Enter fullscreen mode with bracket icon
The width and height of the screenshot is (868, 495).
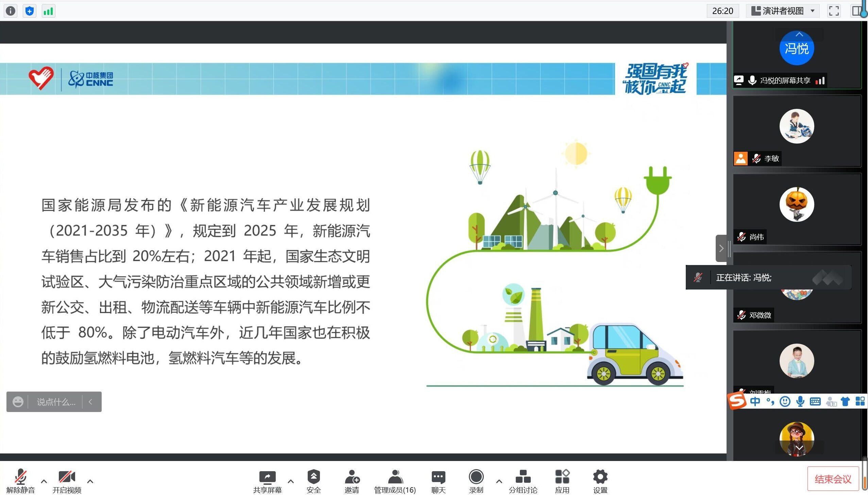pyautogui.click(x=834, y=11)
